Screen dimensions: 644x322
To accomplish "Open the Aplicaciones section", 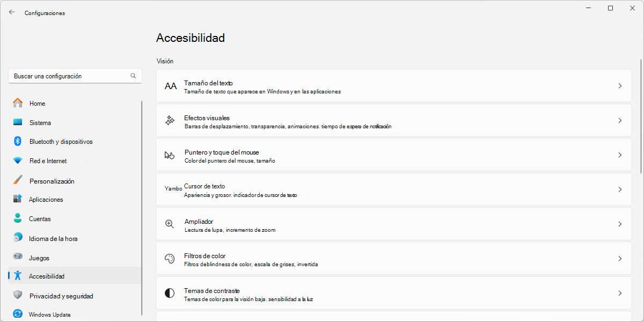I will 75,200.
